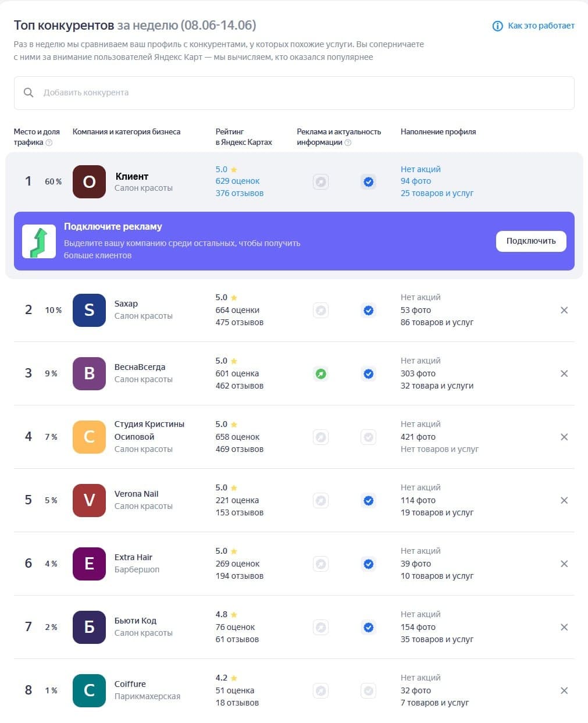Click the Бьюти Код dark avatar
Screen dimensions: 588x723
tap(89, 627)
